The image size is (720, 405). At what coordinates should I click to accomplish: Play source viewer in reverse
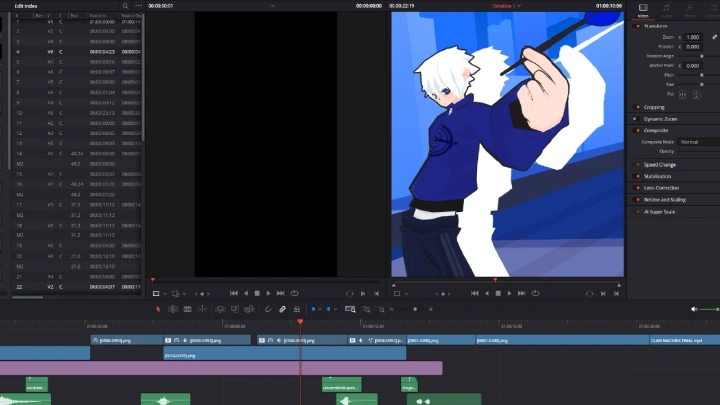pyautogui.click(x=246, y=293)
